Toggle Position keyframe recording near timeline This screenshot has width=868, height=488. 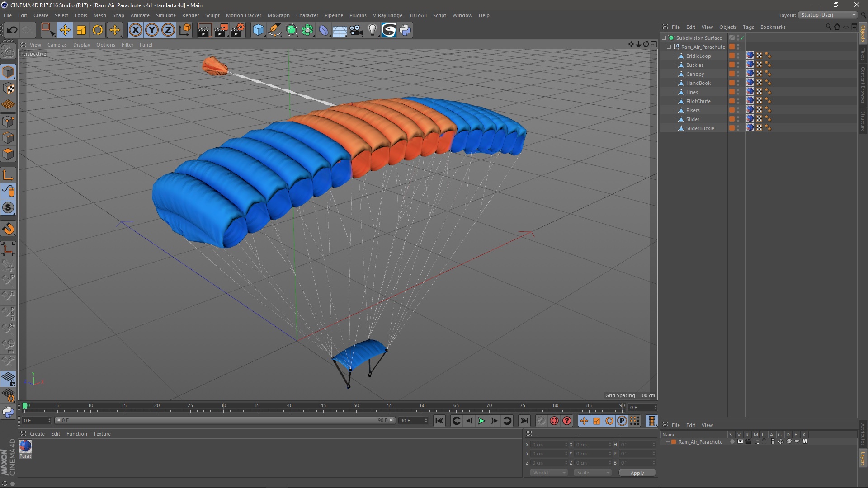pos(584,421)
